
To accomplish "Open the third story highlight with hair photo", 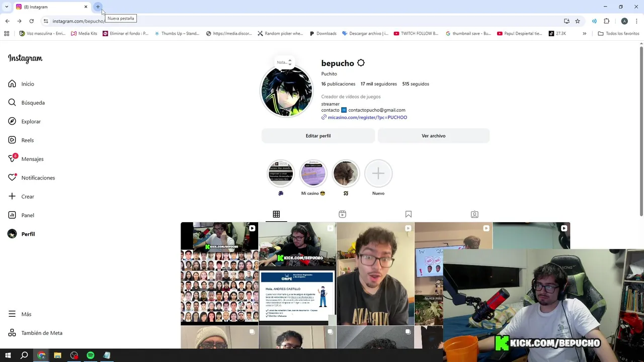I will click(x=346, y=173).
